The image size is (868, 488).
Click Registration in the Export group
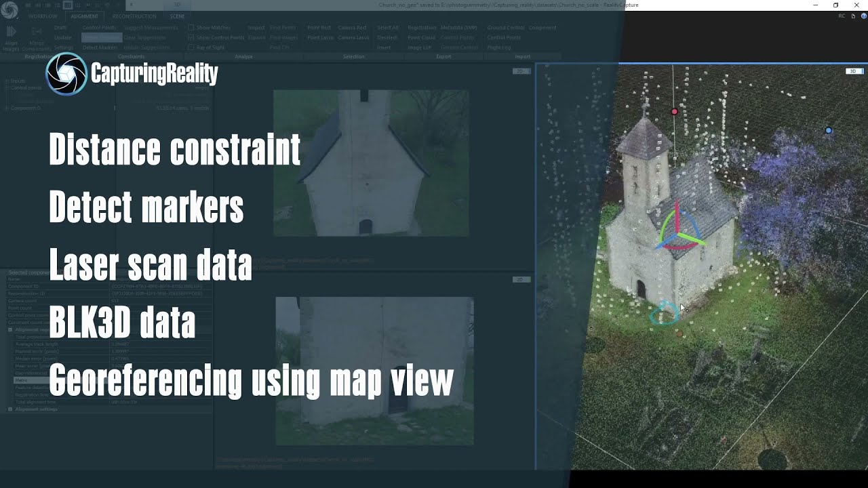click(x=422, y=28)
